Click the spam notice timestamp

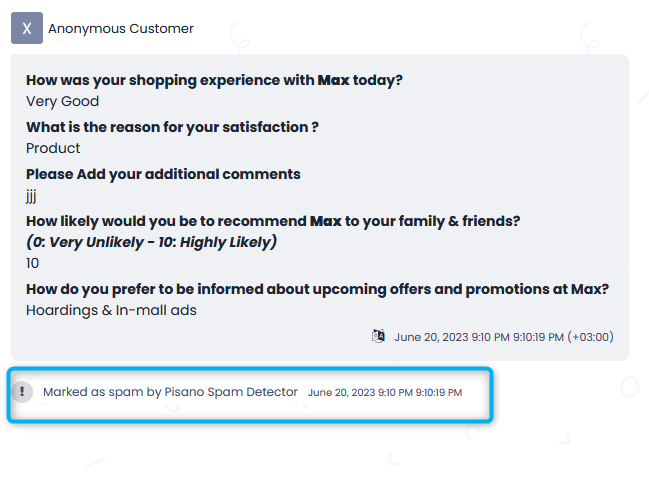[385, 392]
